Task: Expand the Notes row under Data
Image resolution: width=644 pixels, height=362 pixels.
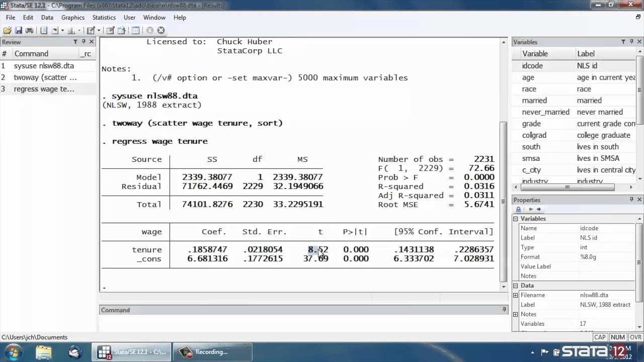Action: click(x=515, y=314)
